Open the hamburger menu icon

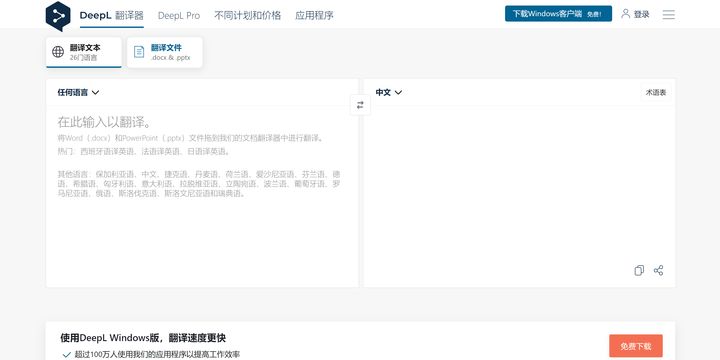(668, 15)
